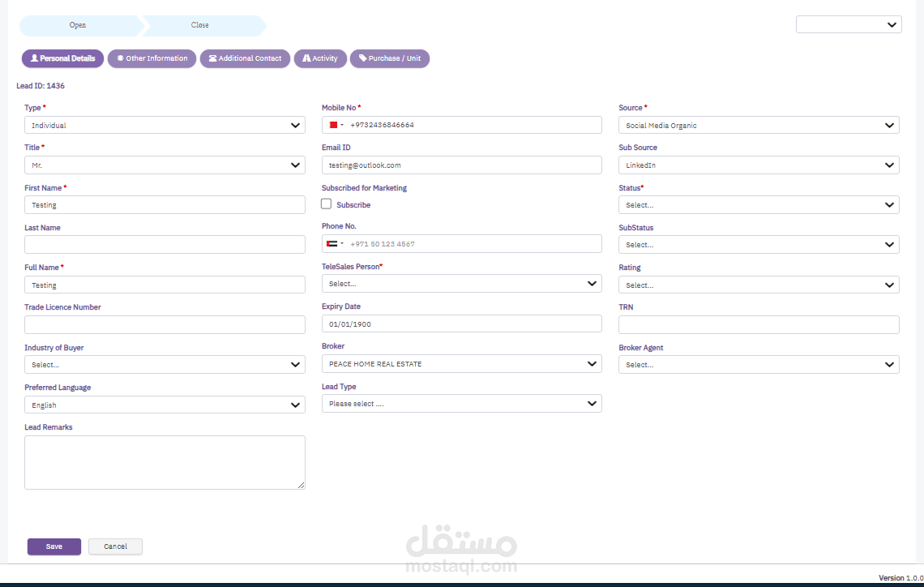Open the Additional Contact tab
924x587 pixels.
[245, 58]
